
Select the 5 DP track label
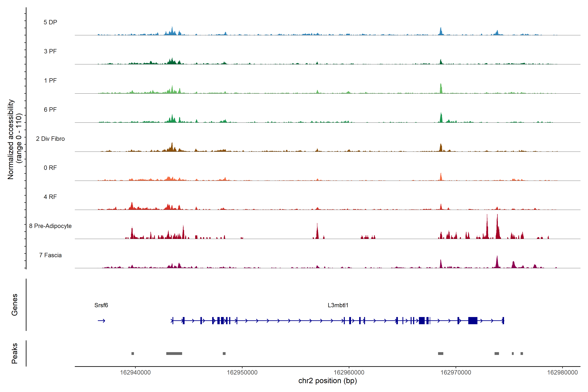pos(50,22)
